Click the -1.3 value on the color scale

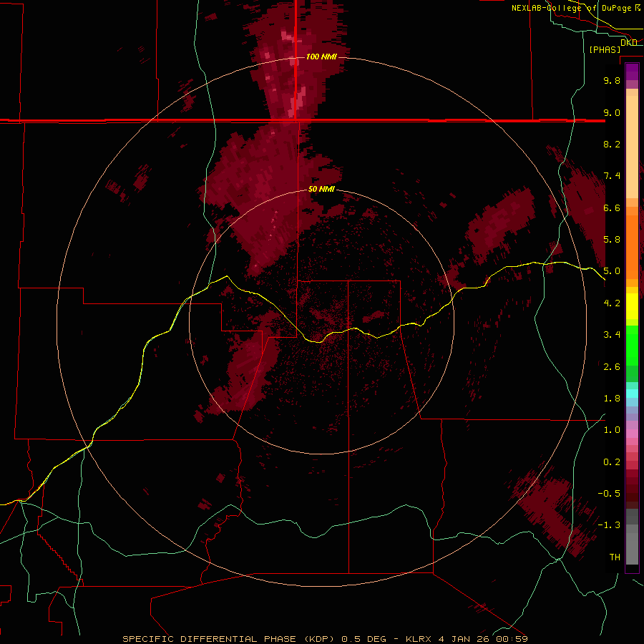point(609,525)
